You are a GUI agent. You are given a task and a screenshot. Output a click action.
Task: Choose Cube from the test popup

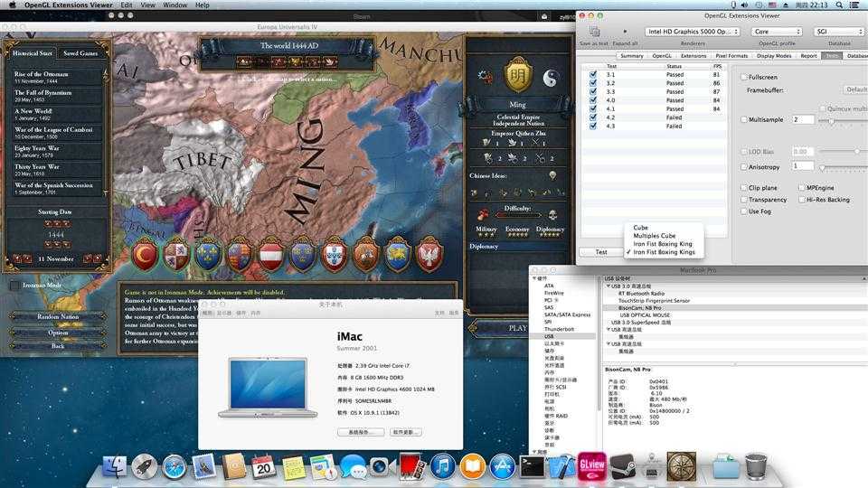[x=640, y=228]
